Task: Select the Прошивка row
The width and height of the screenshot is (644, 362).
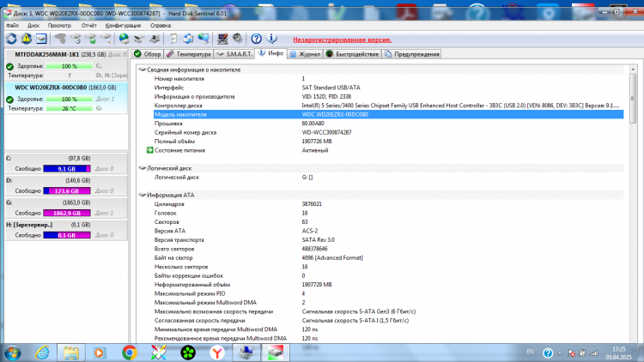Action: pyautogui.click(x=388, y=124)
